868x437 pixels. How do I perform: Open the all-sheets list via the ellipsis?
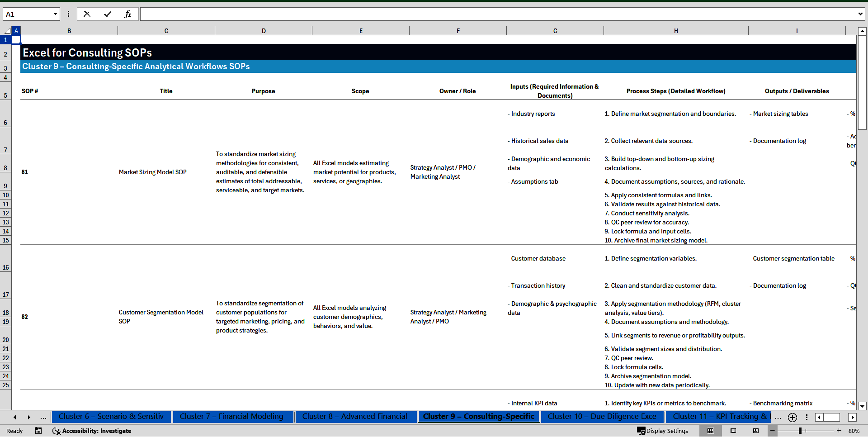tap(778, 418)
